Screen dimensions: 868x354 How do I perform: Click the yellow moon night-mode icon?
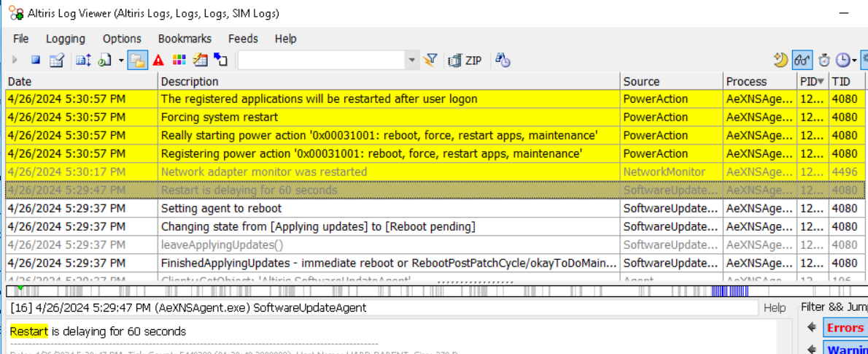780,60
